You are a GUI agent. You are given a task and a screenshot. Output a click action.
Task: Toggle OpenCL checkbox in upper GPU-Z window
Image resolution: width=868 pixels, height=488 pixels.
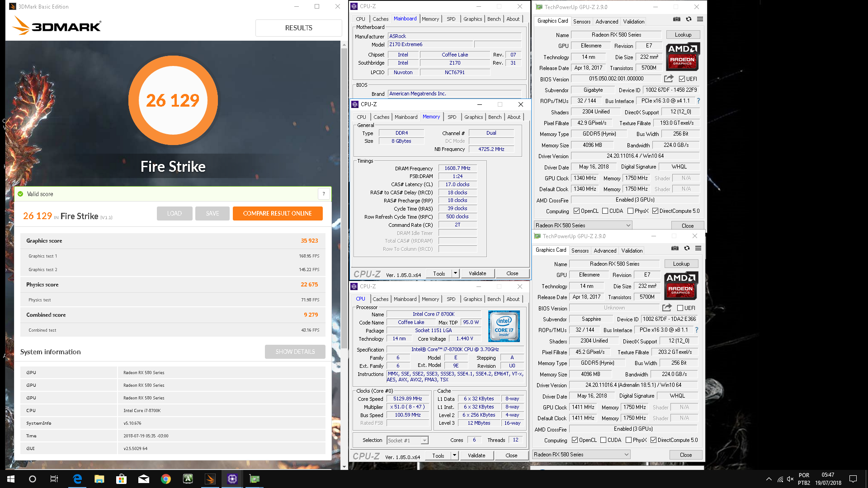coord(576,211)
